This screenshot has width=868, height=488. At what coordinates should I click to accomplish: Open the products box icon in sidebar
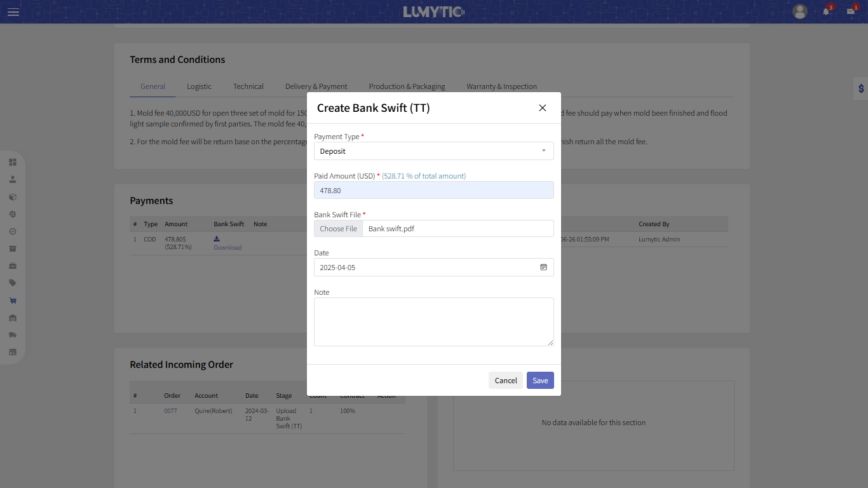point(13,197)
